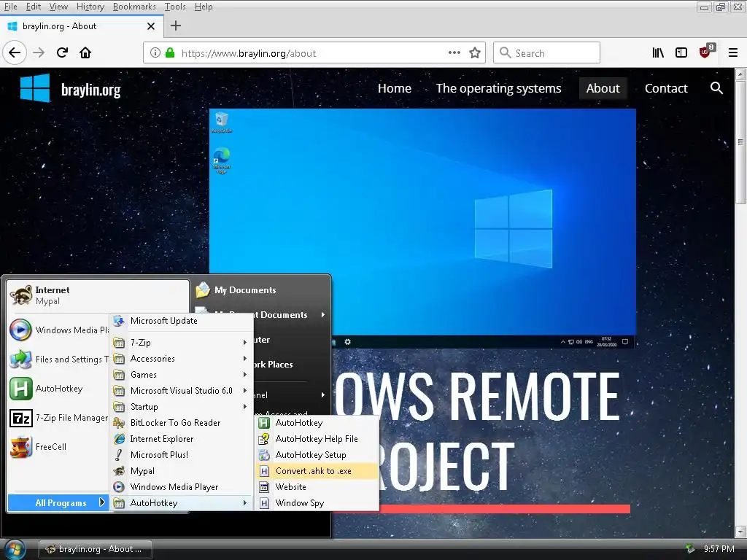Image resolution: width=747 pixels, height=560 pixels.
Task: Launch Mypal from All Programs list
Action: click(181, 471)
